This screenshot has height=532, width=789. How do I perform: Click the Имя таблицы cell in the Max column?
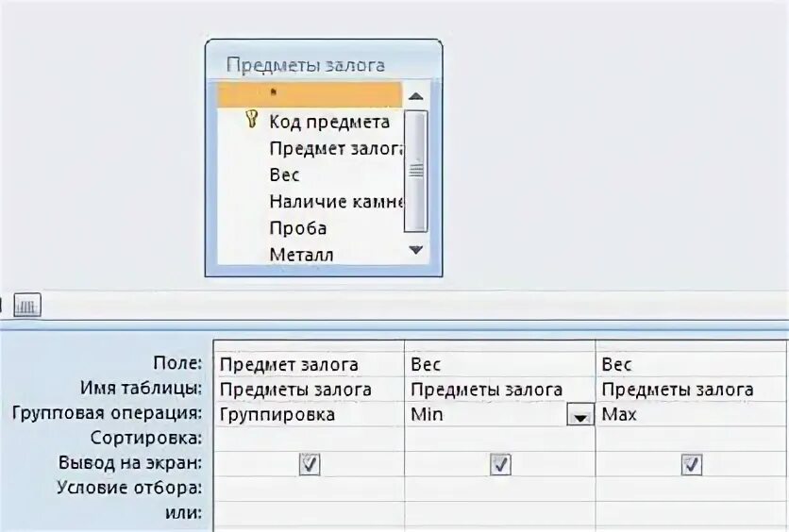(x=691, y=390)
